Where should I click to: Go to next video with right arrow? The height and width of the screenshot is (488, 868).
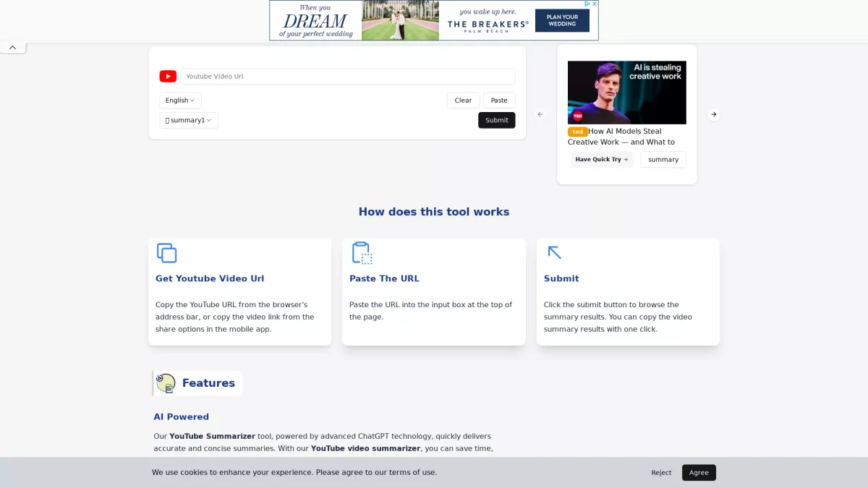[x=713, y=114]
